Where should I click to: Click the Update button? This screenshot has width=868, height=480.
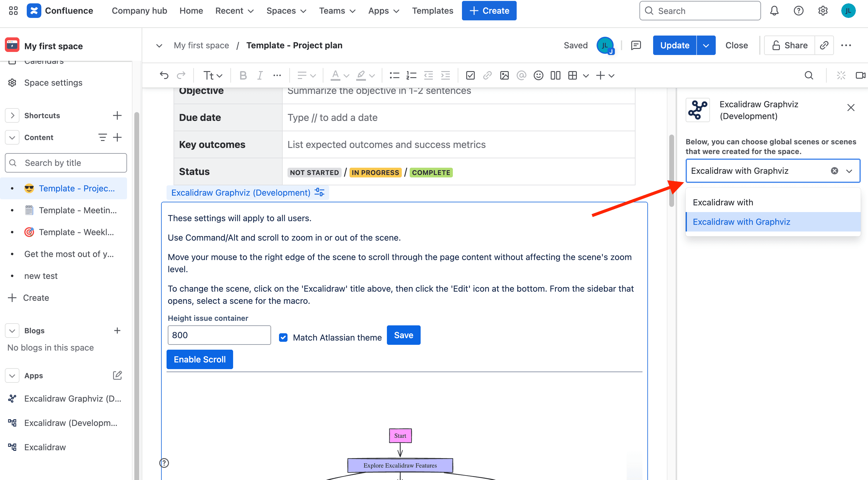tap(674, 45)
